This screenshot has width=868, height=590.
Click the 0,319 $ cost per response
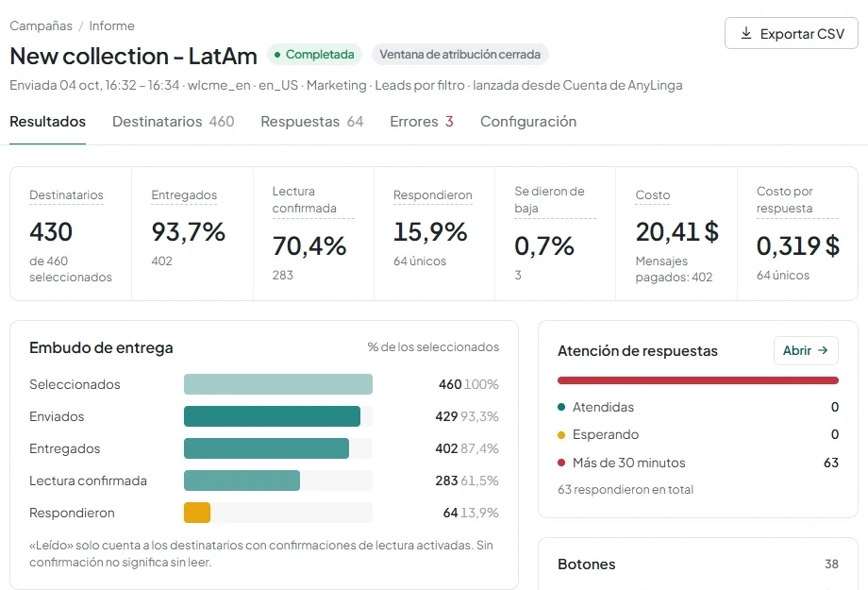797,246
